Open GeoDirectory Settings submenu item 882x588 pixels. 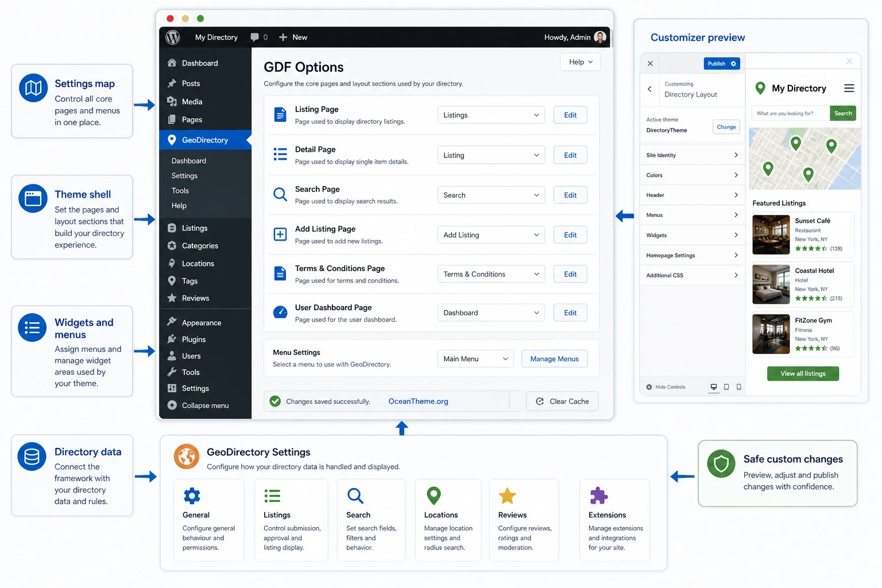click(x=184, y=176)
